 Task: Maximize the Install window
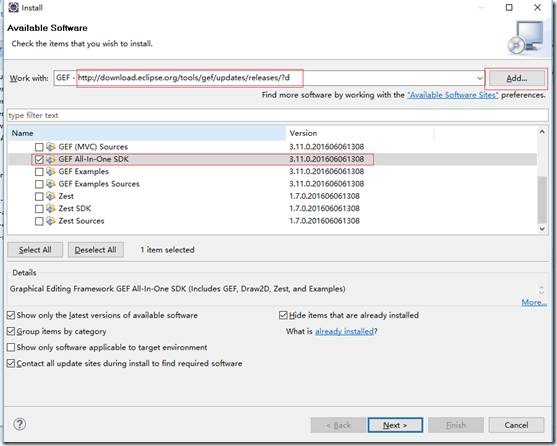pos(509,7)
